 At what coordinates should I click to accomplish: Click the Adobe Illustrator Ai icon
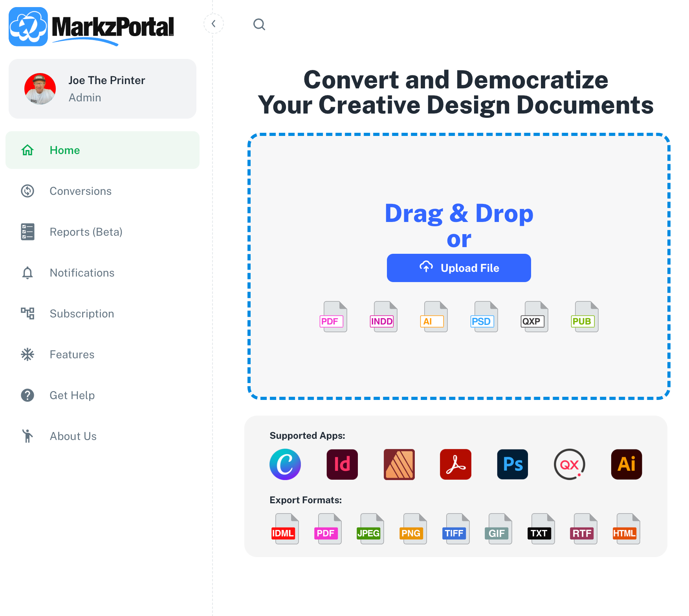[x=627, y=464]
